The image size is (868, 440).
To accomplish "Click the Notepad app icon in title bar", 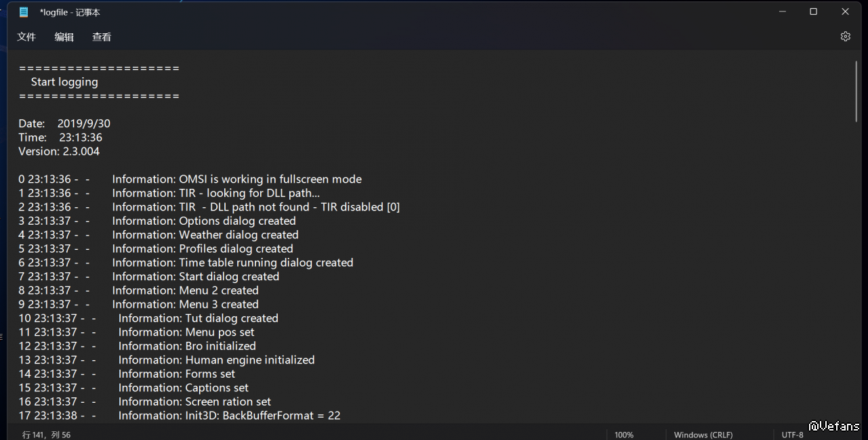I will pyautogui.click(x=24, y=12).
